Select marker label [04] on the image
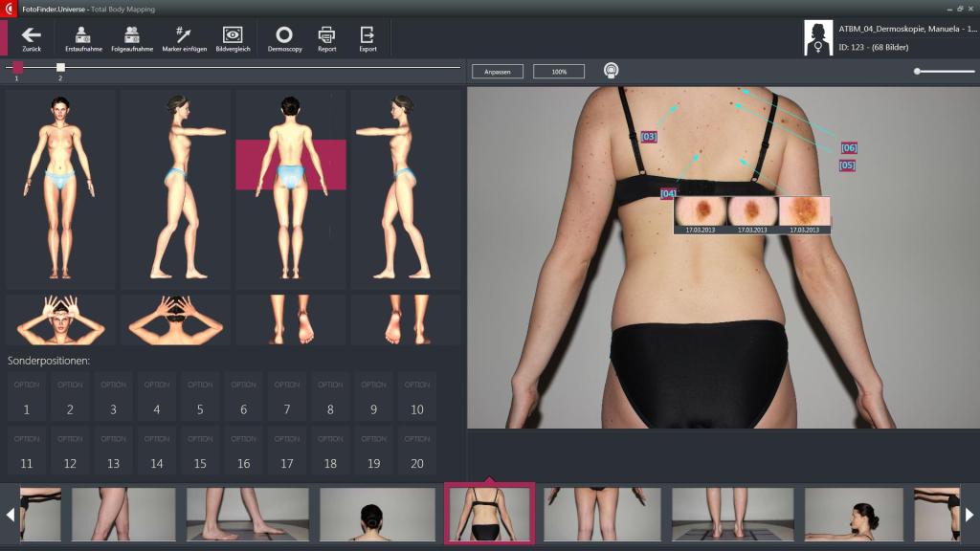 (666, 191)
